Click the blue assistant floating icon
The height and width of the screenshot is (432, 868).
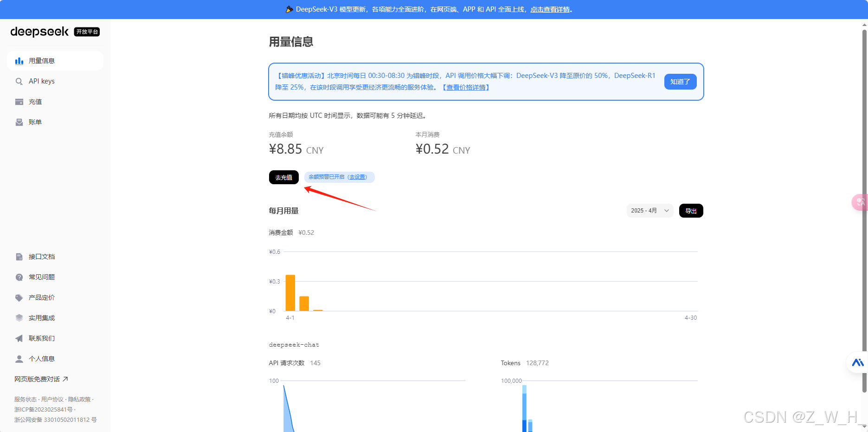858,362
